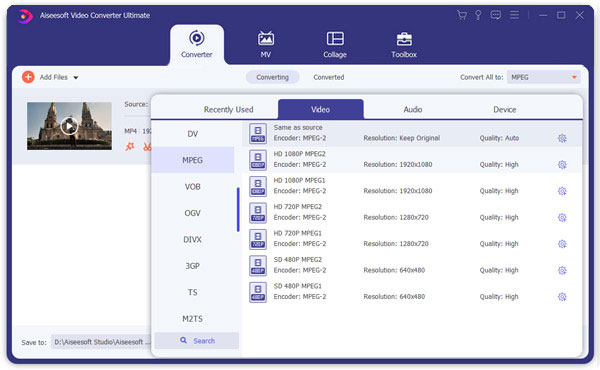Click the HD 1080P MPEG2 format icon
Screen dimensions: 600x370
[258, 160]
